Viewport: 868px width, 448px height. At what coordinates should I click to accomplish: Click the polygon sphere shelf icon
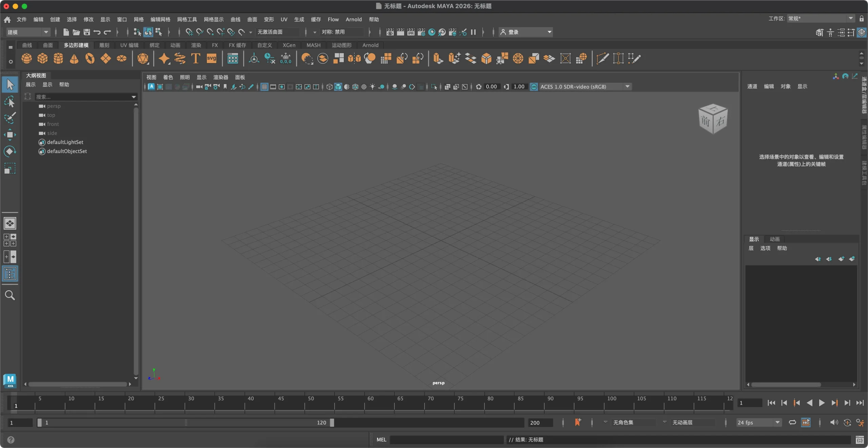pos(26,58)
